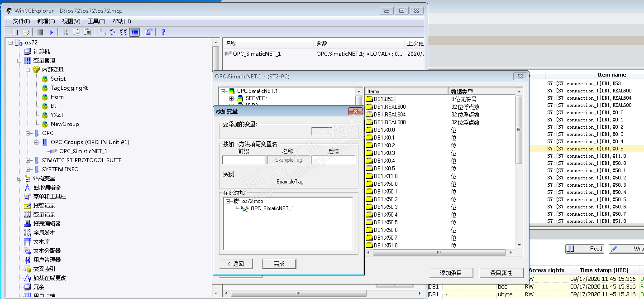
Task: Click the Activate runtime play icon
Action: [51, 32]
